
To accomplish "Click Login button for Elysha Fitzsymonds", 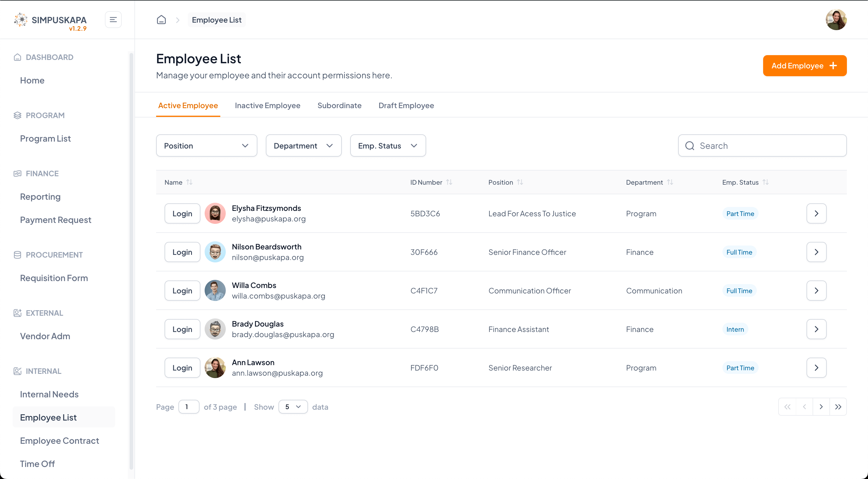I will pos(182,213).
